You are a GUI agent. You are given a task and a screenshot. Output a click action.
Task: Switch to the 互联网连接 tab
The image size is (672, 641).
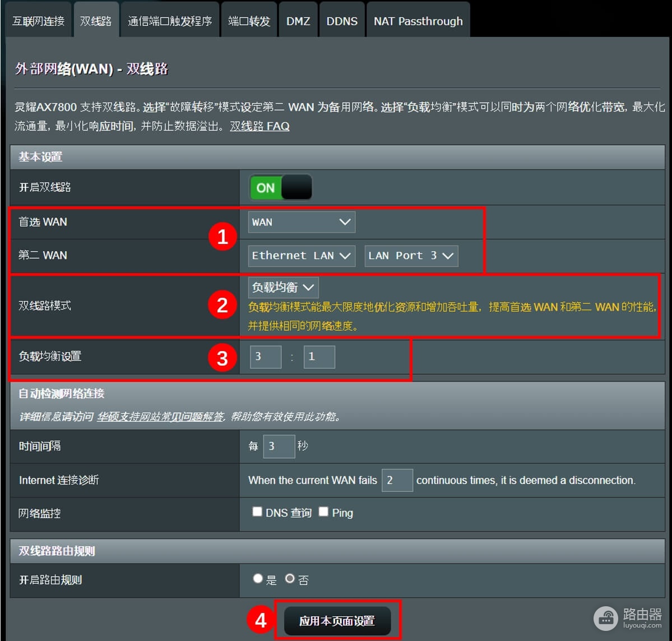tap(38, 21)
